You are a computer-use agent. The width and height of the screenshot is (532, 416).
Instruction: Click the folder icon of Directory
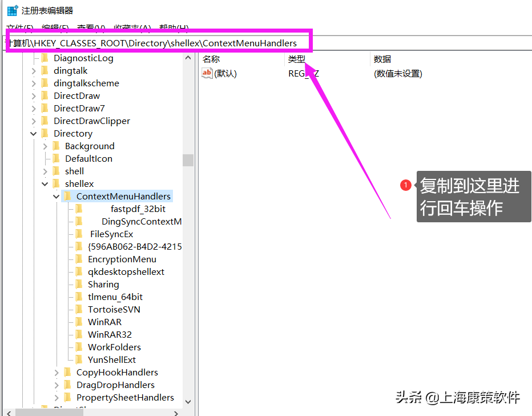(45, 134)
